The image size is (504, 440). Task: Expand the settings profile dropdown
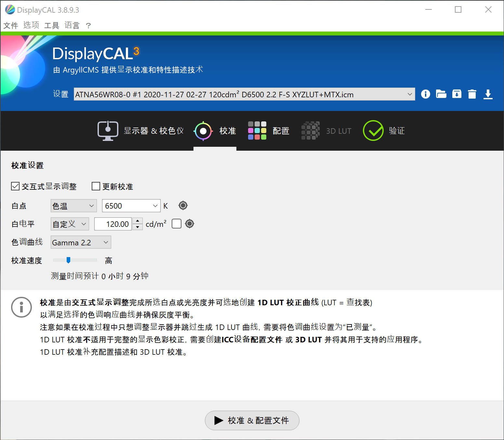tap(244, 94)
